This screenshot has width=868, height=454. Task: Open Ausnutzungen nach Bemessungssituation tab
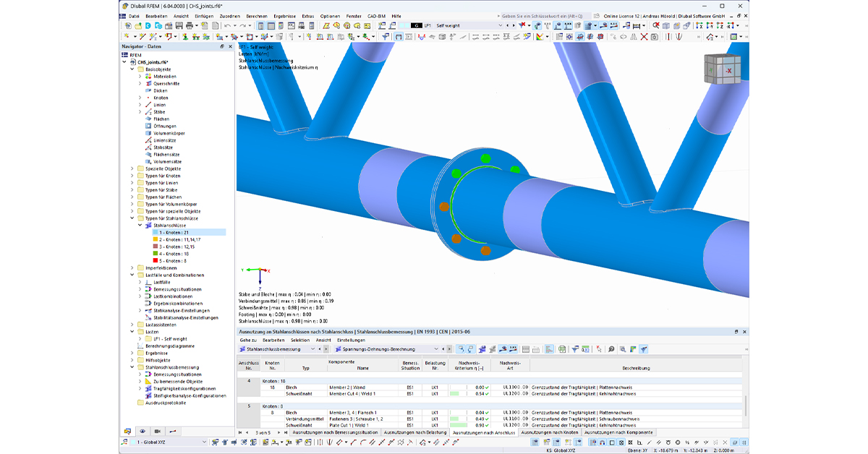[333, 432]
